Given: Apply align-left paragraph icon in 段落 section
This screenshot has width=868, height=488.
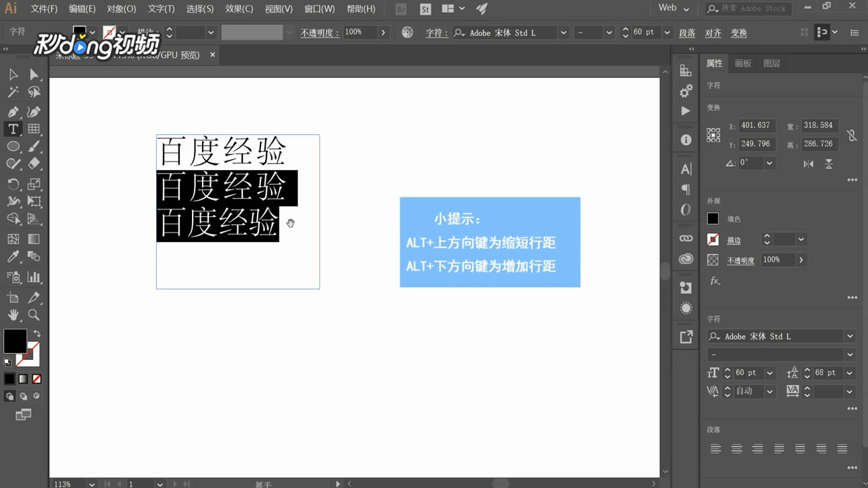Looking at the screenshot, I should pos(715,448).
